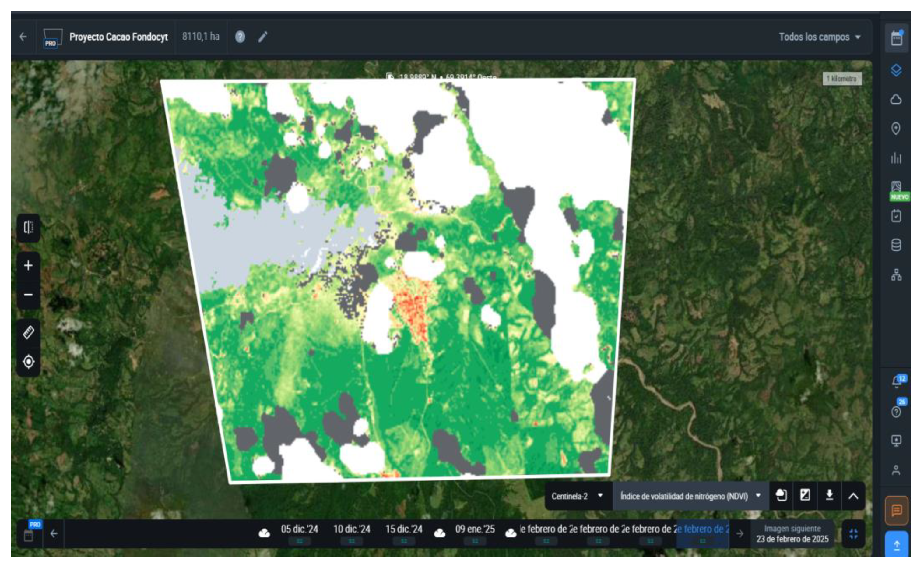This screenshot has height=570, width=924.
Task: Edit project name with the pencil icon
Action: coord(262,37)
